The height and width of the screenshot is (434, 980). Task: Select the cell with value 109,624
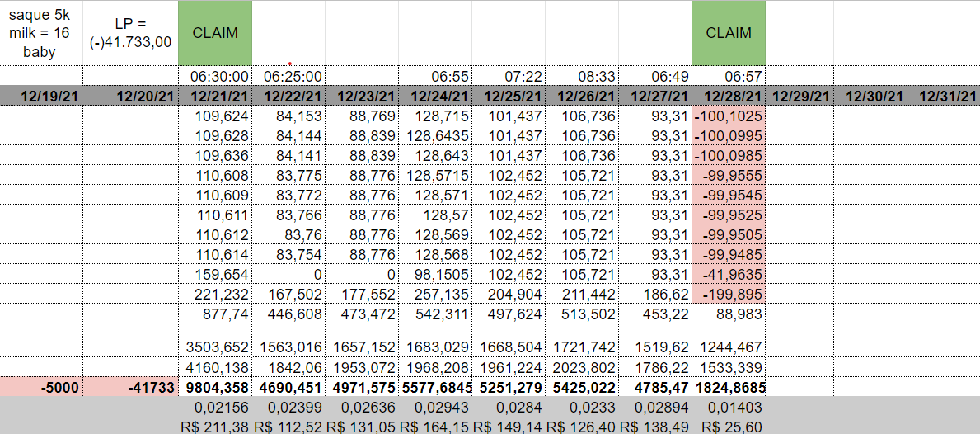click(215, 116)
